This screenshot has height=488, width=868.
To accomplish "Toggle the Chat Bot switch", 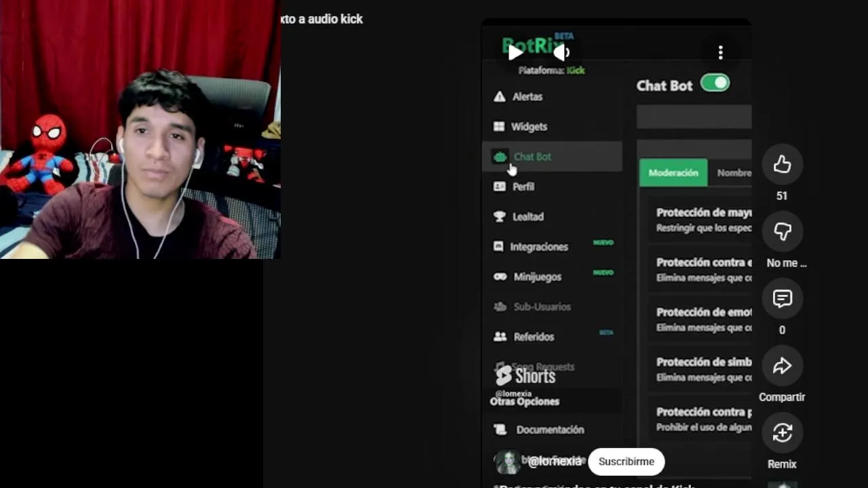I will pos(715,83).
